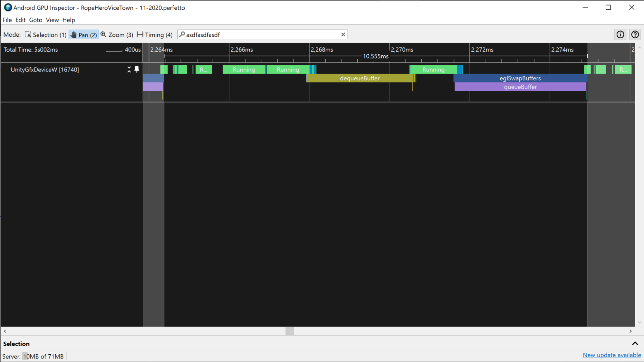Select the dequeueBuffer slice
Screen dimensions: 644x362
pos(359,78)
